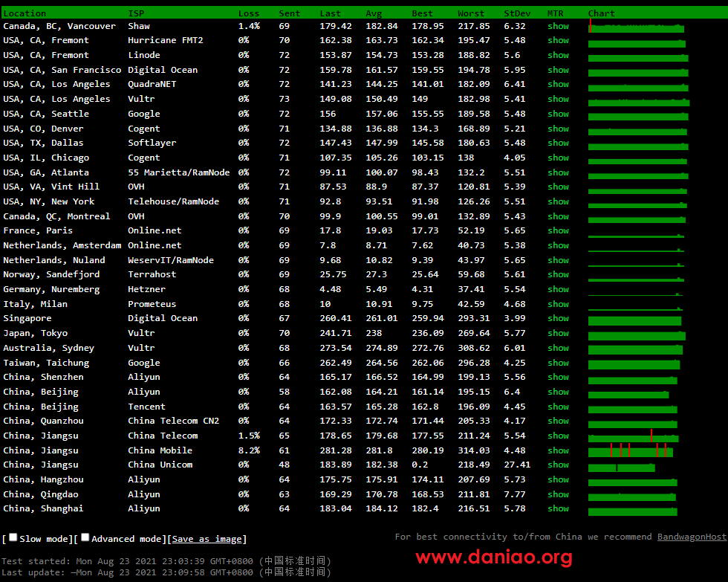Show MTR for Hurricane FMT2 Fremont
Viewport: 728px width, 582px height.
pyautogui.click(x=558, y=40)
